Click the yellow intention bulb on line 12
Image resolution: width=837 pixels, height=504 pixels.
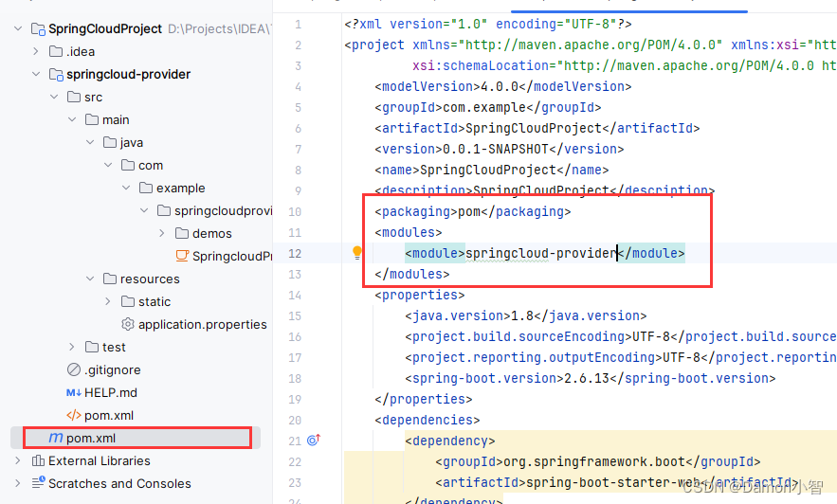click(357, 252)
